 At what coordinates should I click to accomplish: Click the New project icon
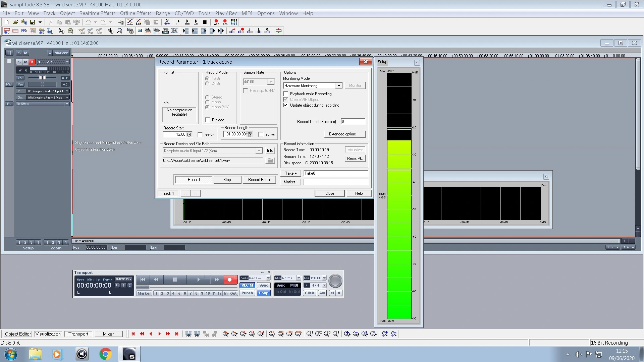6,22
